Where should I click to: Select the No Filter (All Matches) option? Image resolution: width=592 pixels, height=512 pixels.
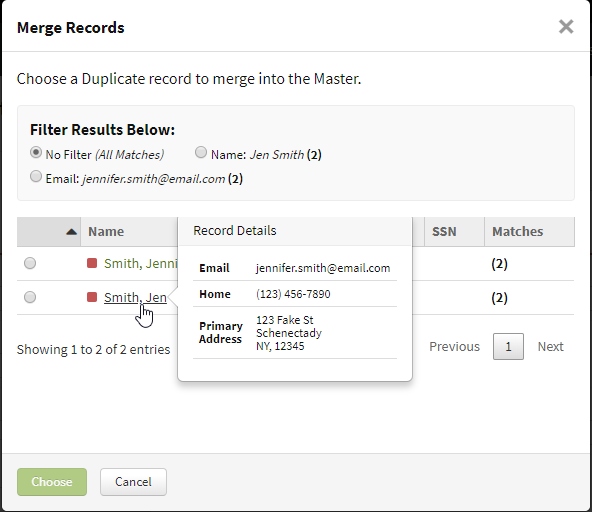[x=36, y=153]
